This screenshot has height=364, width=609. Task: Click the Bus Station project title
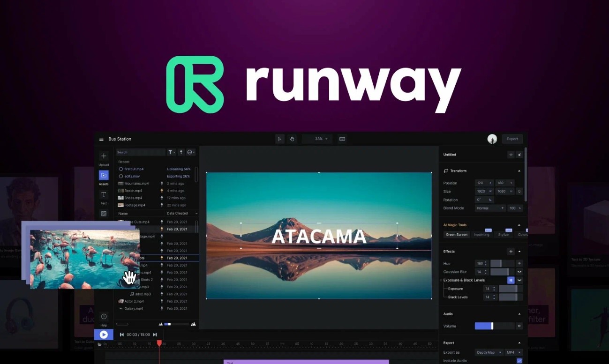(x=120, y=139)
